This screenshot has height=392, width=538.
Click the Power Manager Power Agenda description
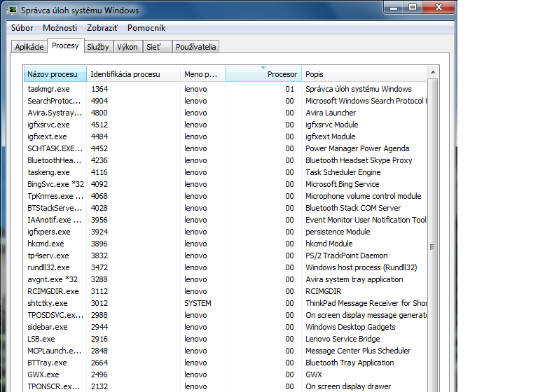(x=357, y=148)
